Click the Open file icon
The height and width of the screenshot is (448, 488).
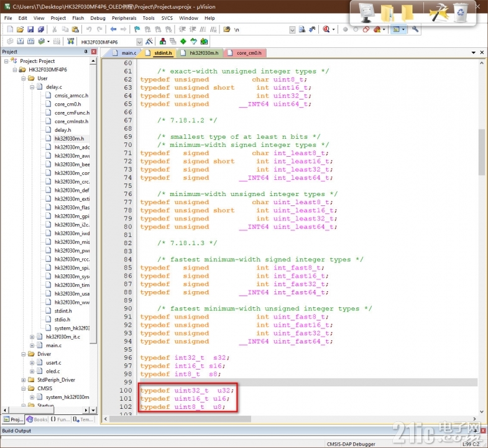(x=21, y=29)
